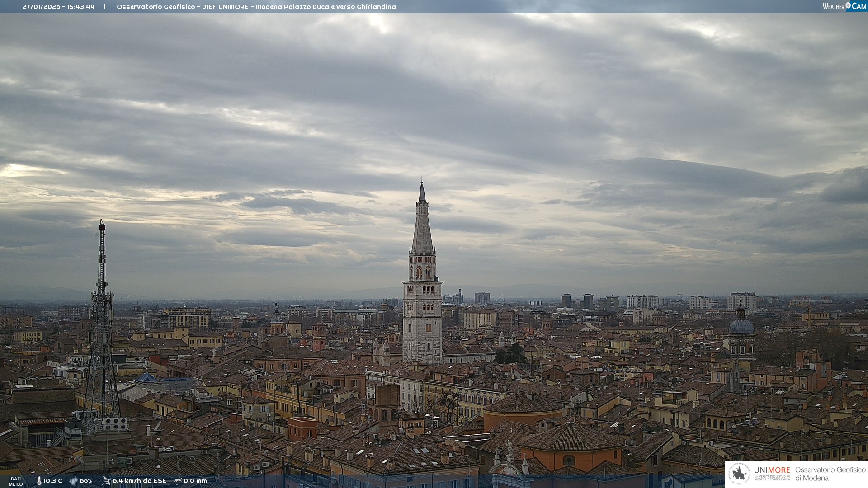Click the grey church dome on right

point(741,326)
